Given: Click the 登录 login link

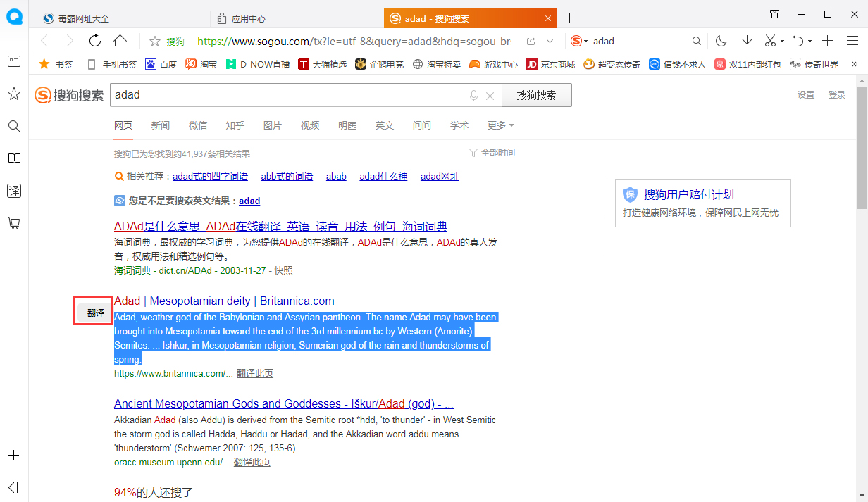Looking at the screenshot, I should [837, 95].
